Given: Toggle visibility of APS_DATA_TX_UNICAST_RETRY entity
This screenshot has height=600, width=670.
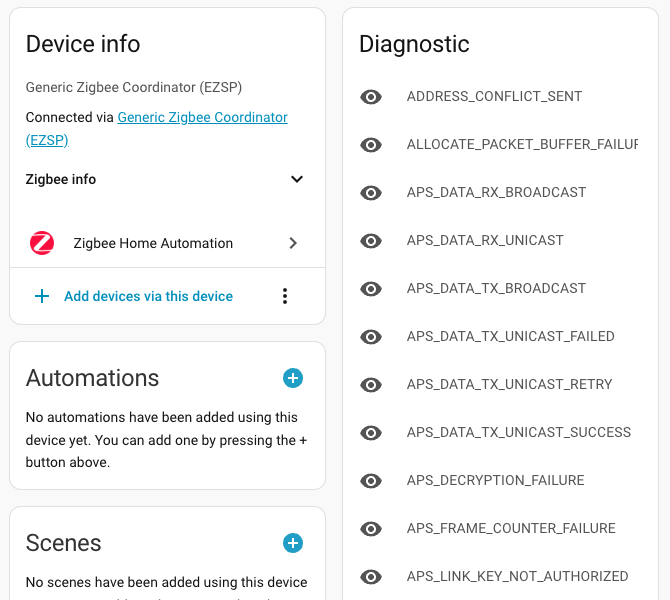Looking at the screenshot, I should tap(371, 385).
